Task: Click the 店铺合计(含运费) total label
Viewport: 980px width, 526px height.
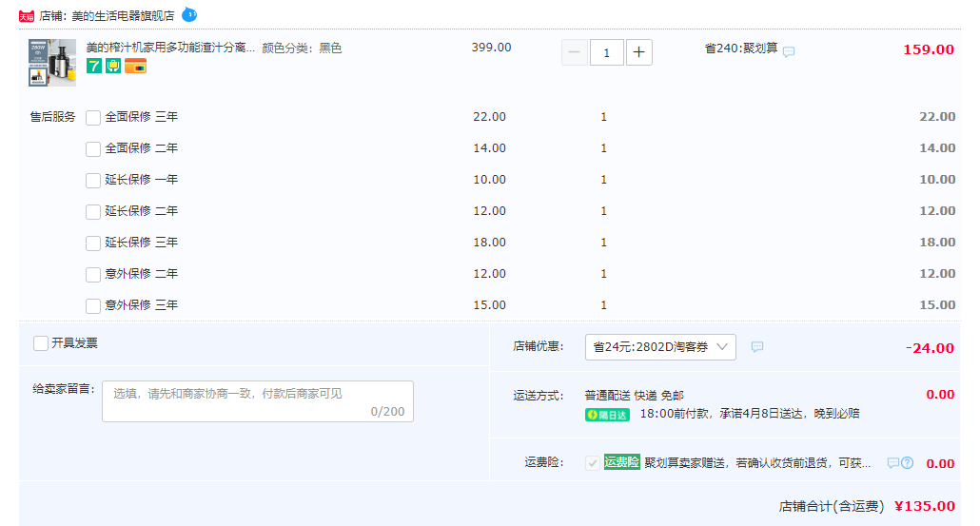Action: [832, 506]
